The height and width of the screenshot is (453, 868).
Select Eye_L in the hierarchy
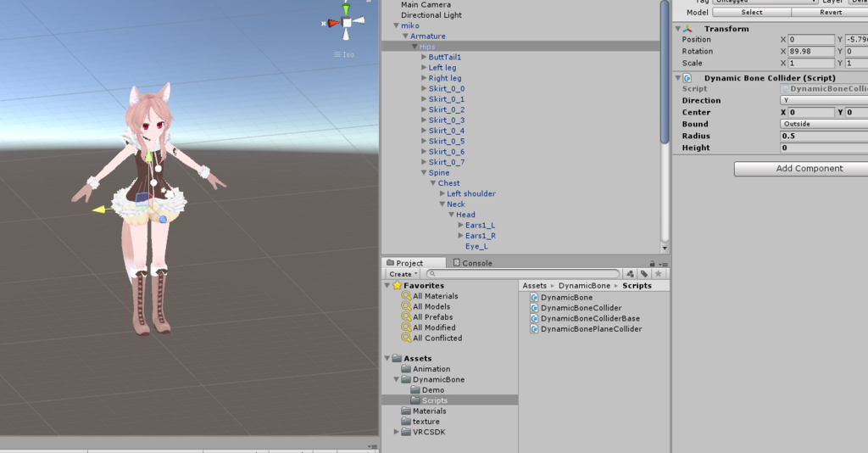click(x=476, y=247)
